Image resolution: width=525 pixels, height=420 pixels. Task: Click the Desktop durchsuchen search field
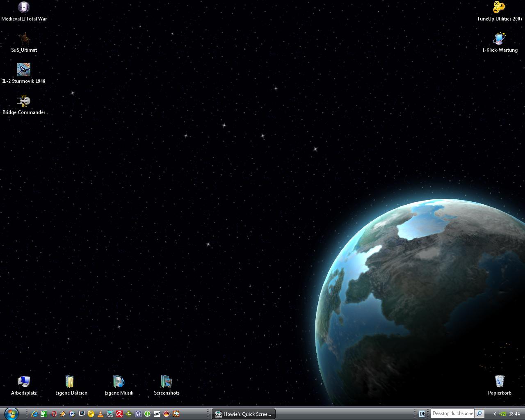(453, 413)
